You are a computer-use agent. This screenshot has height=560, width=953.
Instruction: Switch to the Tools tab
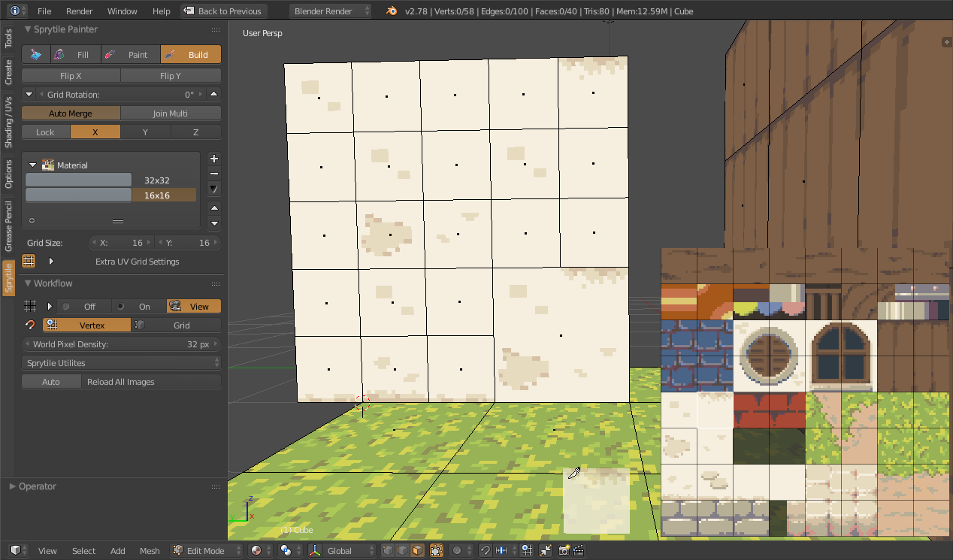pyautogui.click(x=8, y=38)
